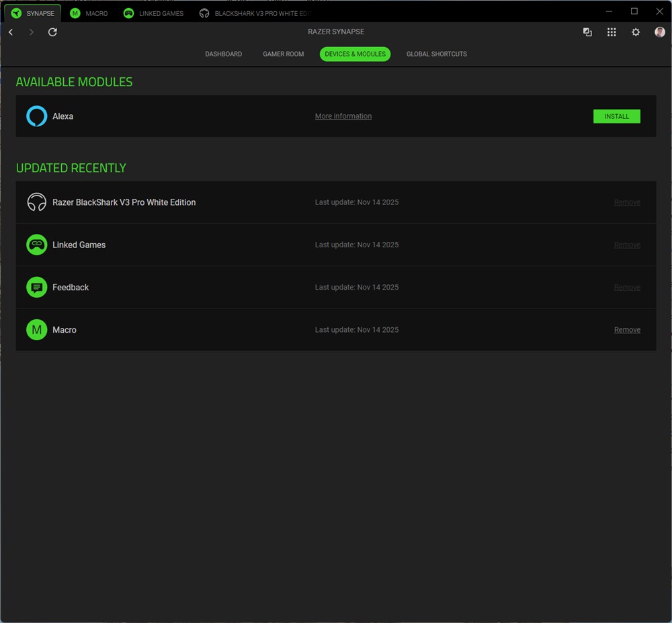The width and height of the screenshot is (672, 623).
Task: Open More information link for Alexa
Action: [x=343, y=116]
